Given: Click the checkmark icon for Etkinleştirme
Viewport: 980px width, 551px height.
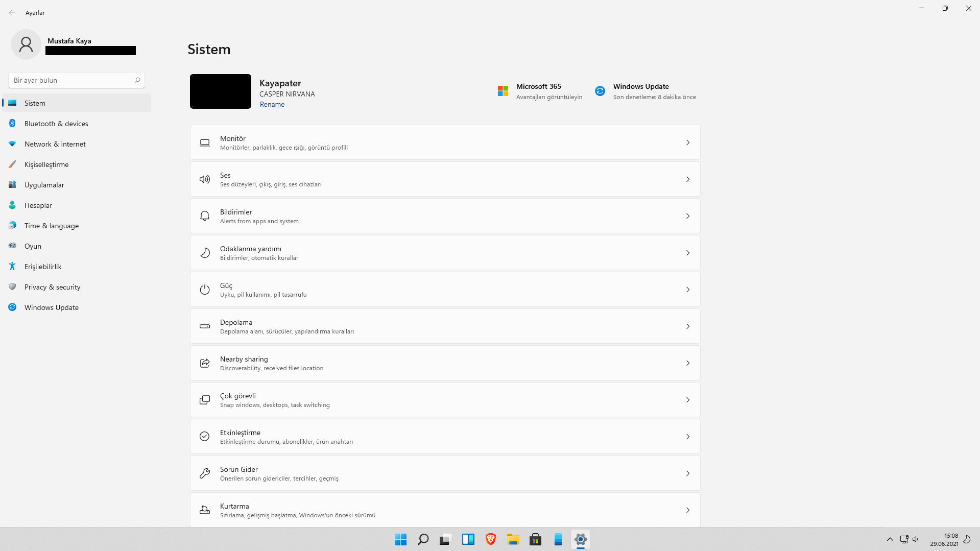Looking at the screenshot, I should (x=205, y=437).
